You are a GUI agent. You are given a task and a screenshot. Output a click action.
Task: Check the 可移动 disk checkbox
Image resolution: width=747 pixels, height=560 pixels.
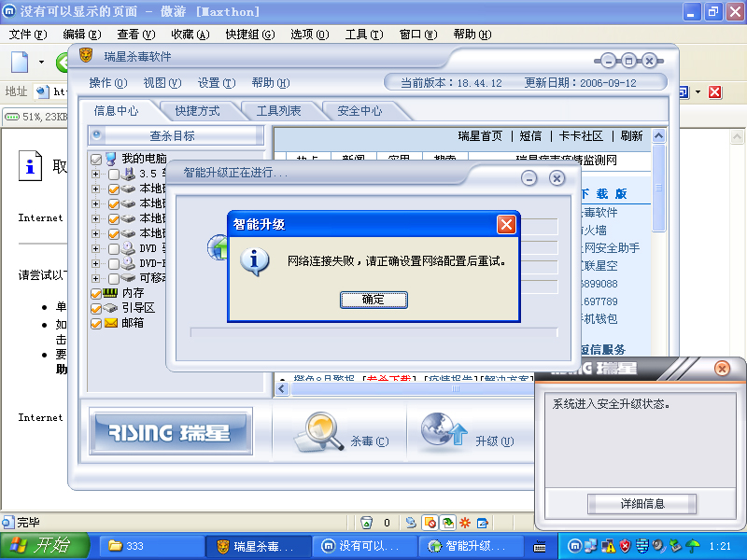[113, 278]
